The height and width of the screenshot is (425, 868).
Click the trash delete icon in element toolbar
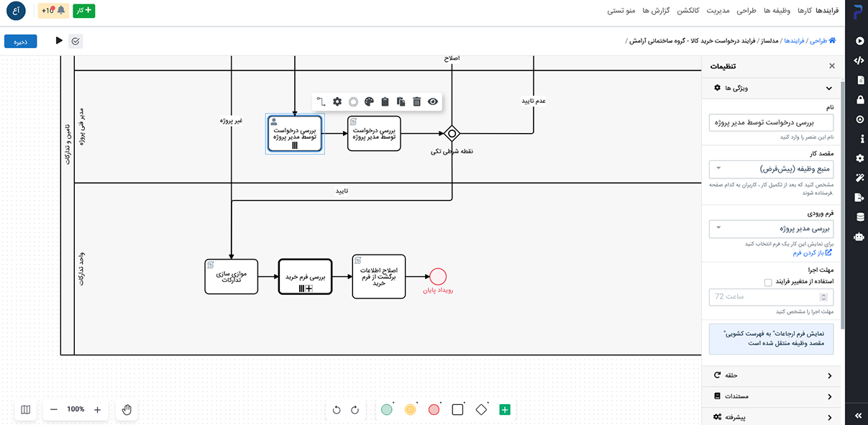[416, 102]
